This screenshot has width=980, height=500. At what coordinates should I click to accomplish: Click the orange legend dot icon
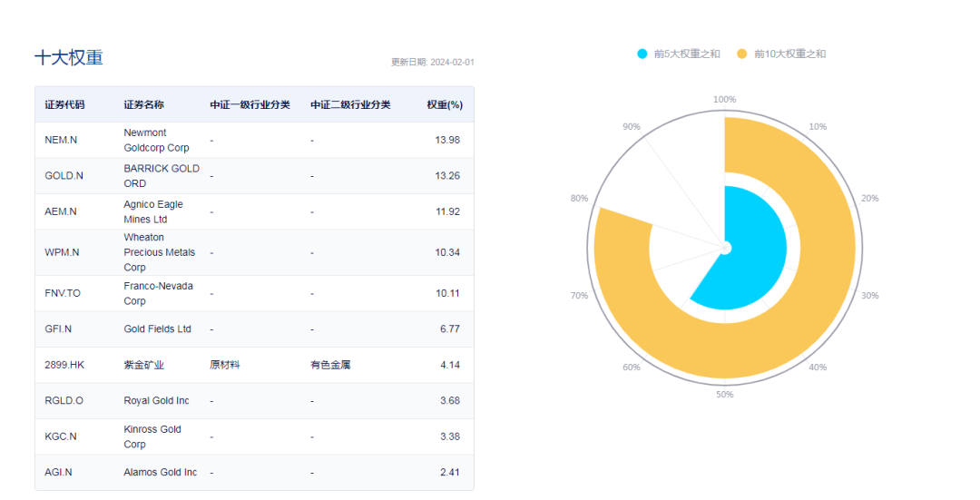742,54
